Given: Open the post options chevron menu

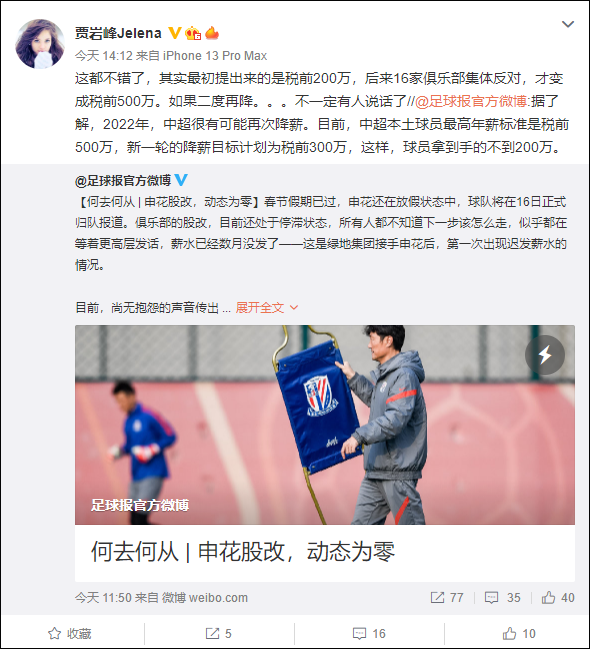Looking at the screenshot, I should pos(567,24).
